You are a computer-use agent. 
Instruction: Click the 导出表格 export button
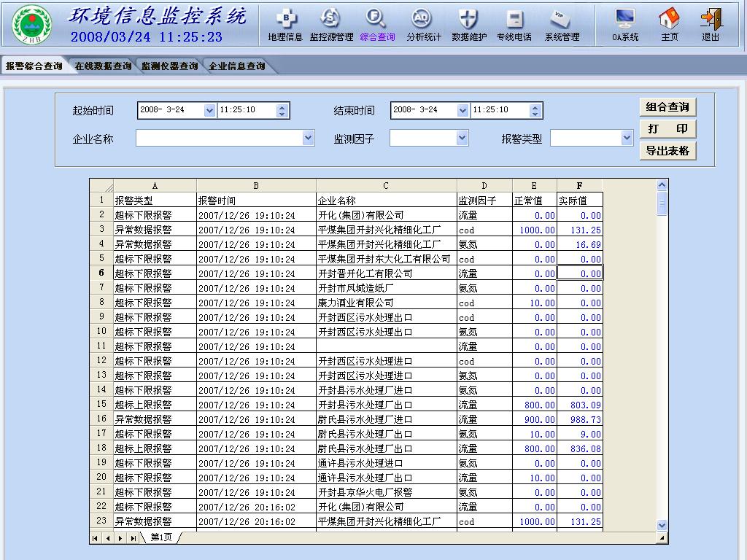click(x=667, y=151)
